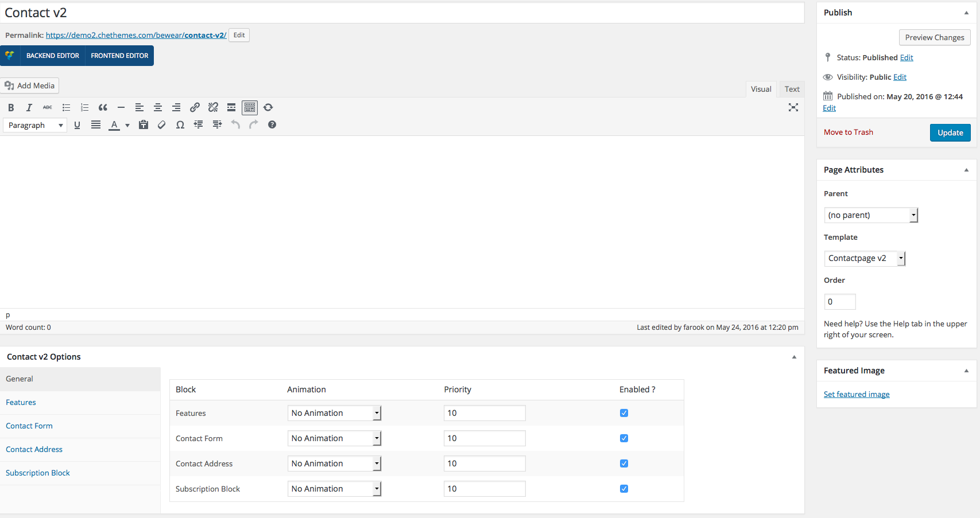Open the Parent page dropdown
This screenshot has width=980, height=518.
pyautogui.click(x=871, y=215)
